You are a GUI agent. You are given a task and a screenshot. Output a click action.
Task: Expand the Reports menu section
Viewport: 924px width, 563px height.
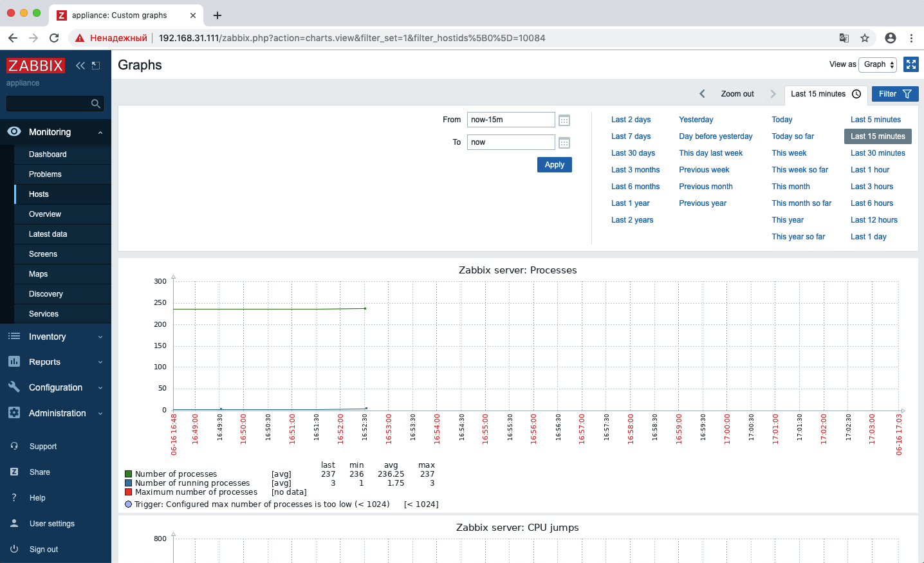100,362
